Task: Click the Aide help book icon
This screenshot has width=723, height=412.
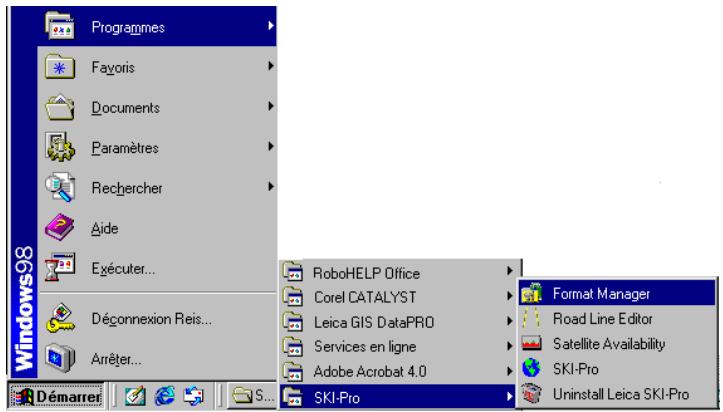Action: pyautogui.click(x=60, y=228)
